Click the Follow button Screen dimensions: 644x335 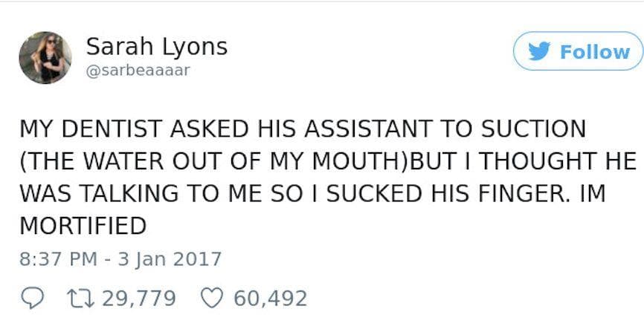coord(579,52)
